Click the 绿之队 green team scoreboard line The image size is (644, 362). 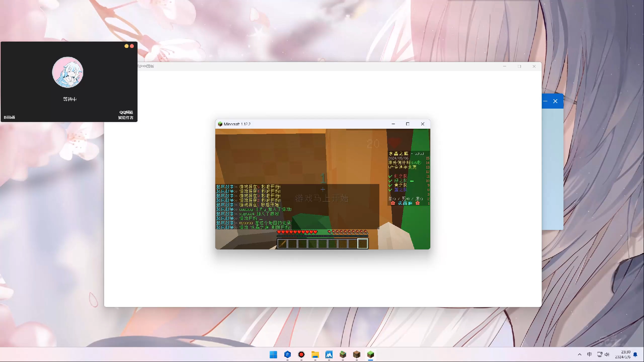pos(401,181)
